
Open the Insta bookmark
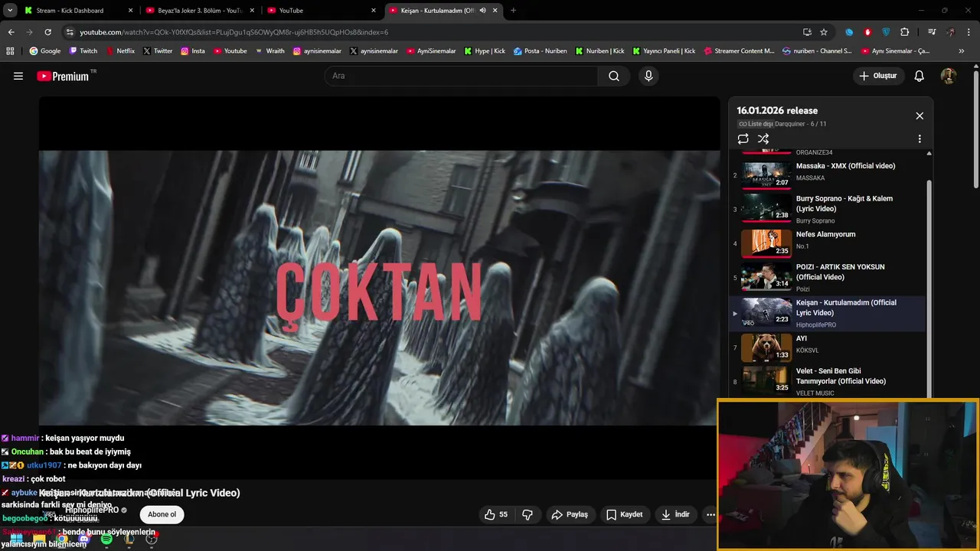click(192, 51)
